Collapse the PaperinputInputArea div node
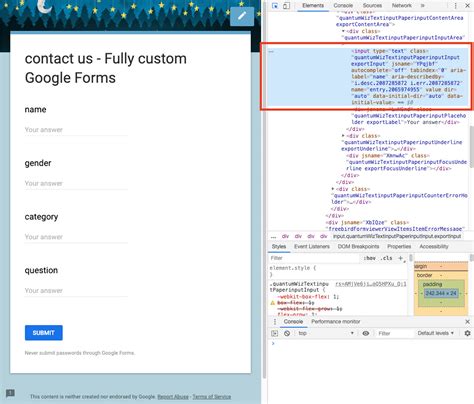Viewport: 474px width, 404px height. pyautogui.click(x=343, y=31)
